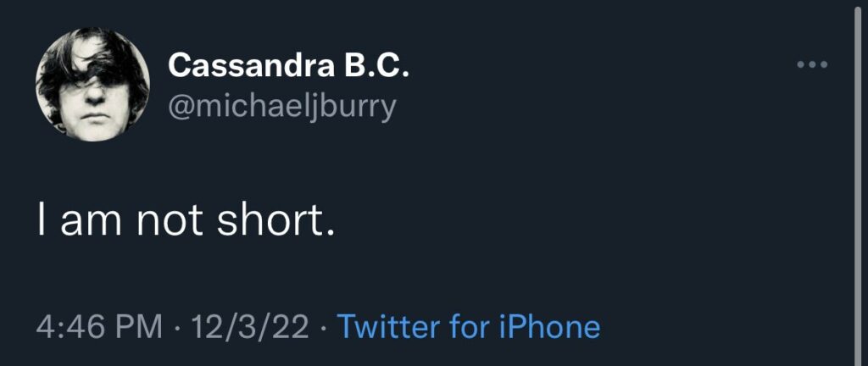The image size is (868, 366).
Task: Click Cassandra B.C.'s profile picture
Action: (x=92, y=85)
